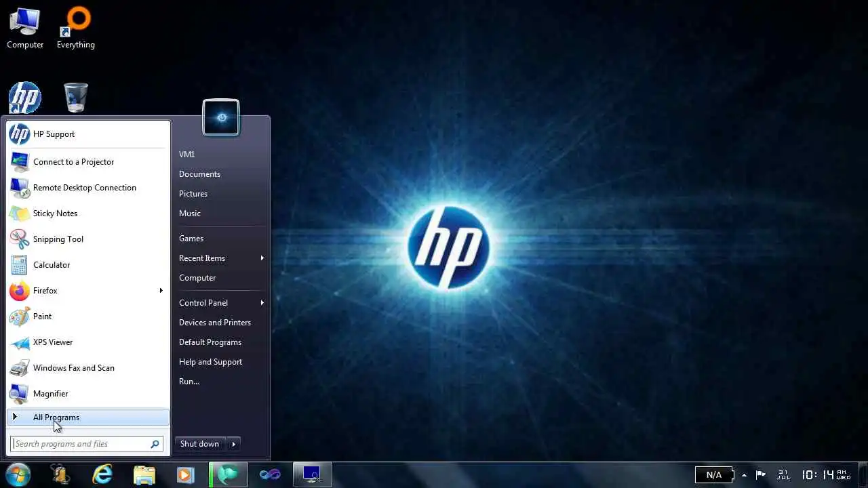This screenshot has width=868, height=488.
Task: Click the user account picture
Action: click(221, 118)
